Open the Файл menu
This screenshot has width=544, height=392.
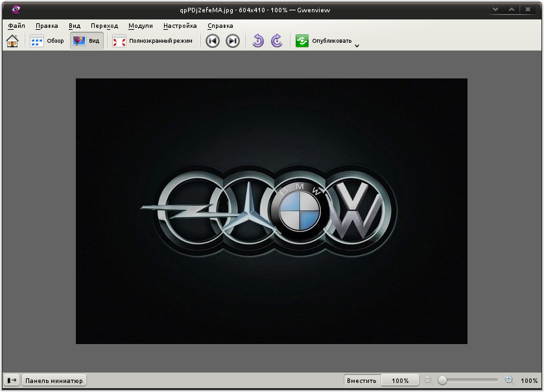16,26
